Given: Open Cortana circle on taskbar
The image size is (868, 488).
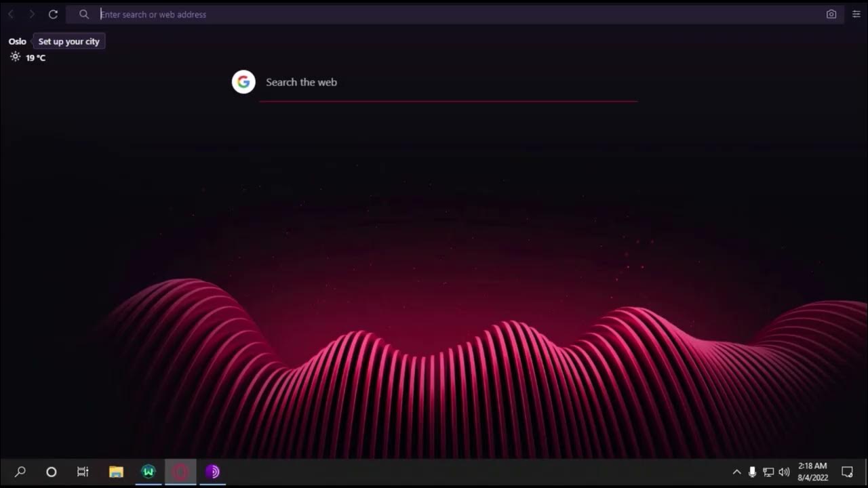Looking at the screenshot, I should coord(51,472).
